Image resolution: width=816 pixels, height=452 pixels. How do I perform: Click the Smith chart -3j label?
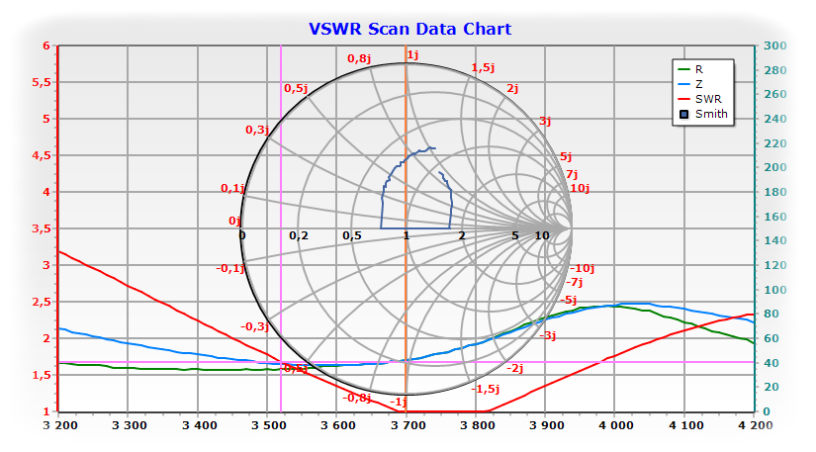[547, 335]
